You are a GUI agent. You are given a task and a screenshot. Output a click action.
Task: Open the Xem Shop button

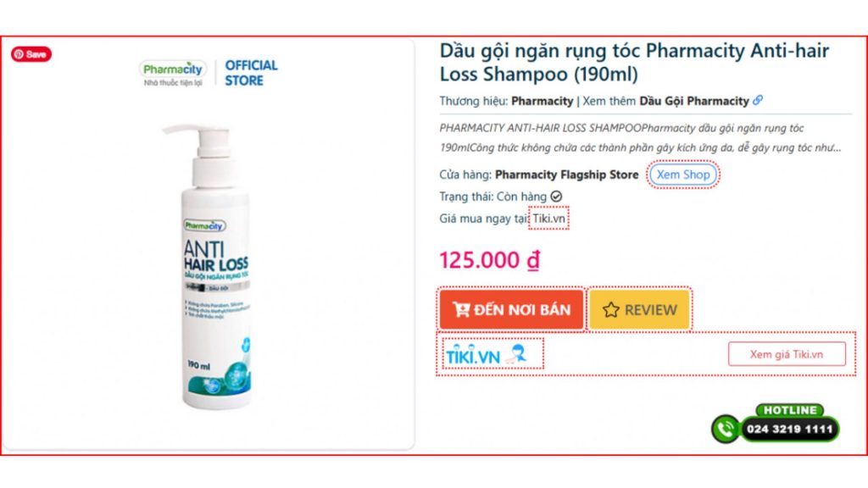click(683, 175)
